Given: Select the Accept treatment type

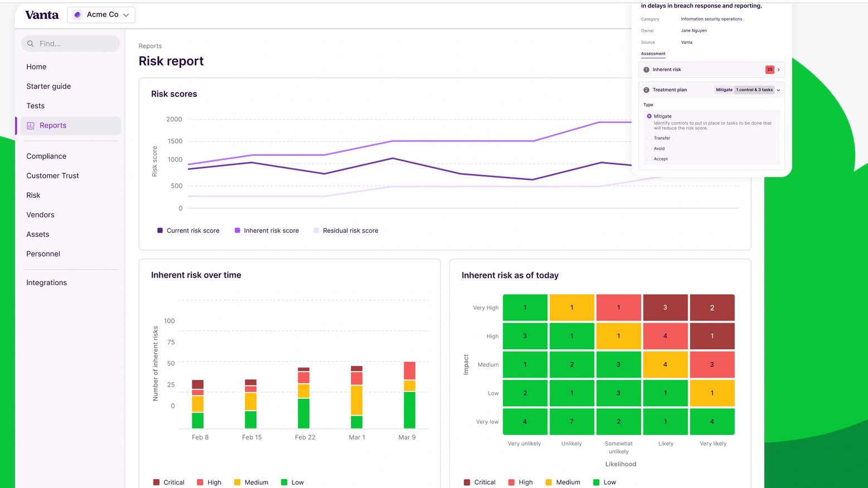Looking at the screenshot, I should (649, 159).
